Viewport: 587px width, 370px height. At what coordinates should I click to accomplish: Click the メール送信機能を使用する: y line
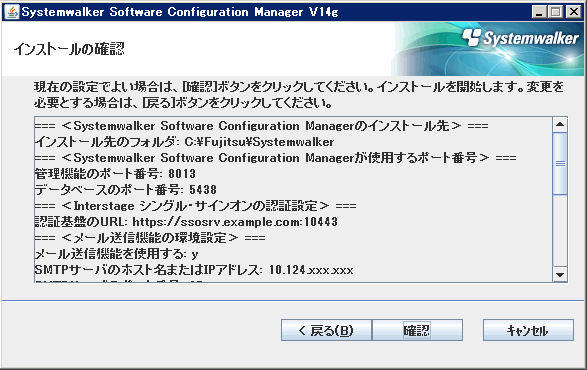[x=116, y=254]
